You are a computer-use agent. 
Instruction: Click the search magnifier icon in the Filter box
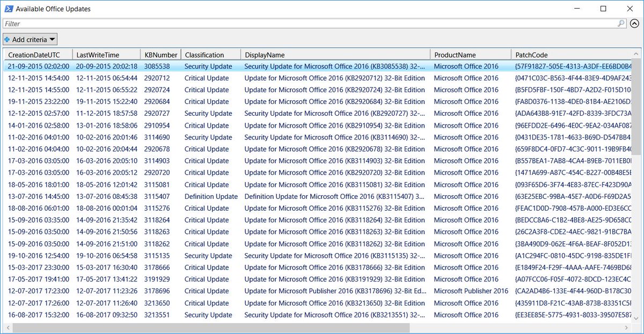click(x=621, y=24)
